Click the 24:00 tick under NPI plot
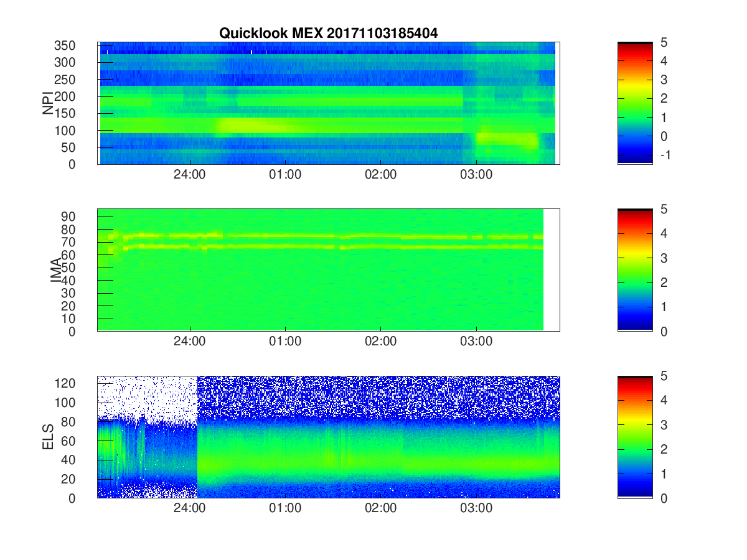The width and height of the screenshot is (747, 560). pyautogui.click(x=190, y=175)
